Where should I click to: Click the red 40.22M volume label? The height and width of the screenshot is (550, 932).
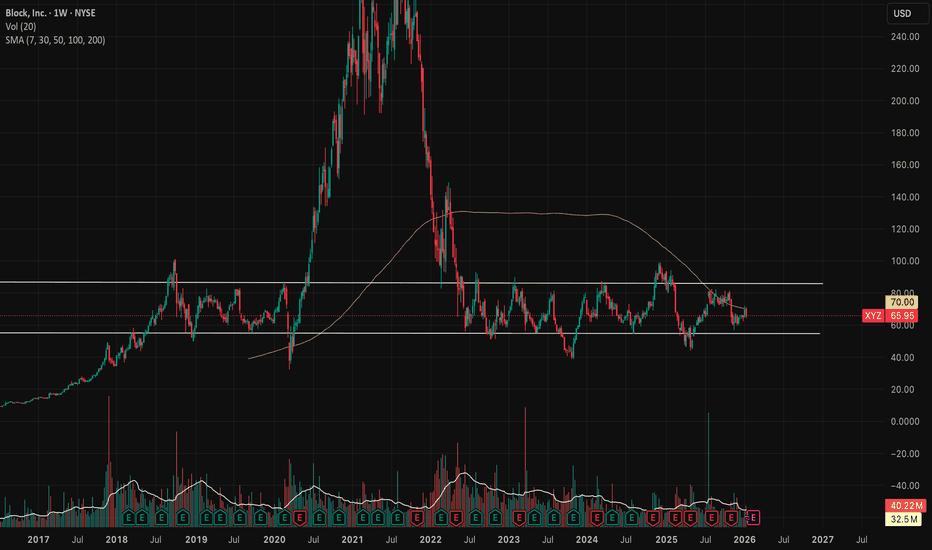point(904,505)
